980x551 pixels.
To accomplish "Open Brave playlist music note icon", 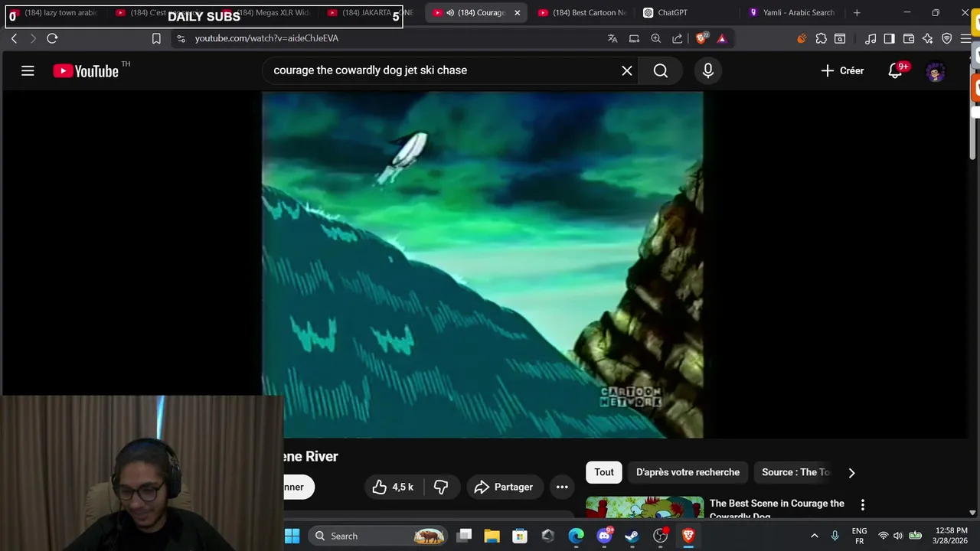I will (x=871, y=38).
